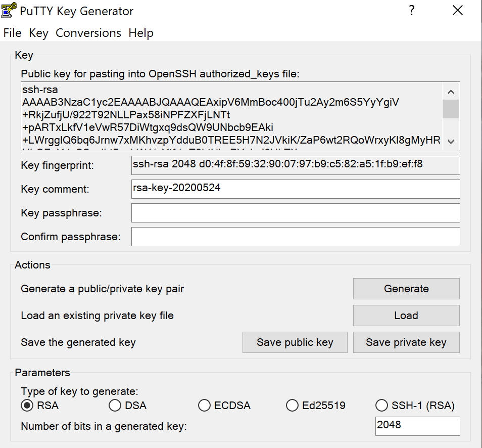
Task: Choose the Ed25519 key type
Action: coord(293,405)
